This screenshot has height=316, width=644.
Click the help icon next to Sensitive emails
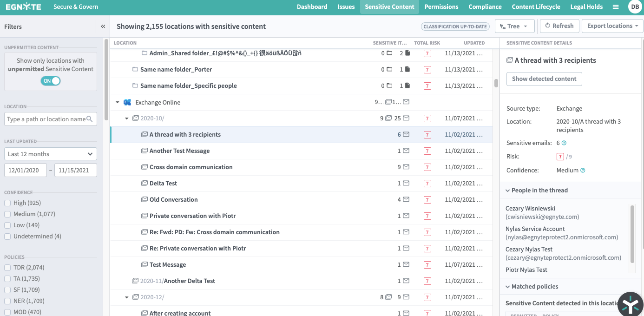(564, 143)
